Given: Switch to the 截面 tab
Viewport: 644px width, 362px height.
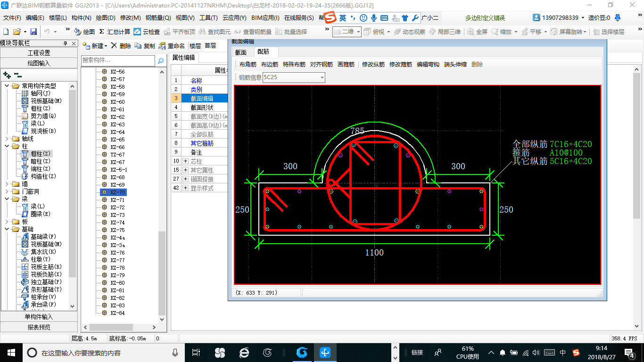Looking at the screenshot, I should (x=241, y=52).
